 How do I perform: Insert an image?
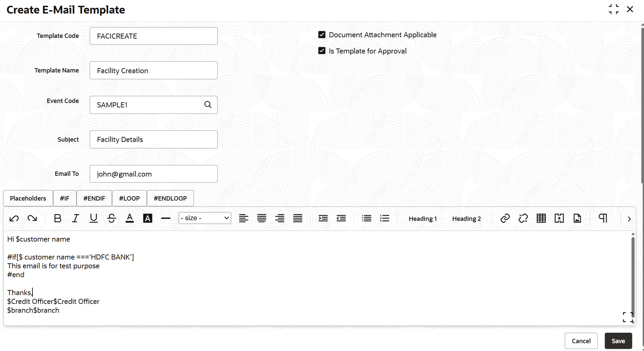577,219
